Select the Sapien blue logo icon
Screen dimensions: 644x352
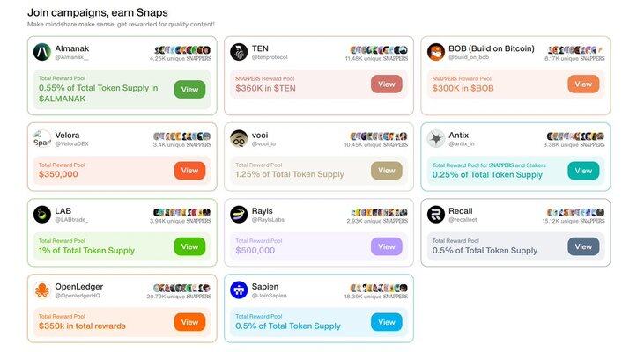pos(239,290)
